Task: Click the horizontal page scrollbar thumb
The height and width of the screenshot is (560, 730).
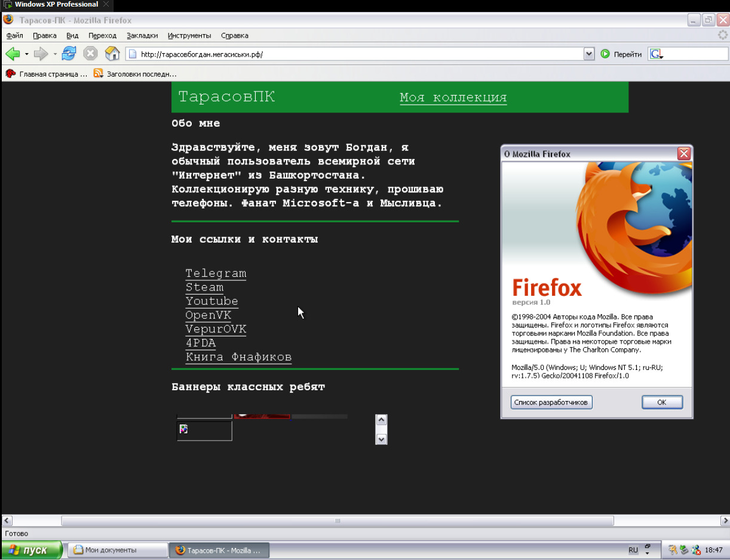Action: click(338, 521)
